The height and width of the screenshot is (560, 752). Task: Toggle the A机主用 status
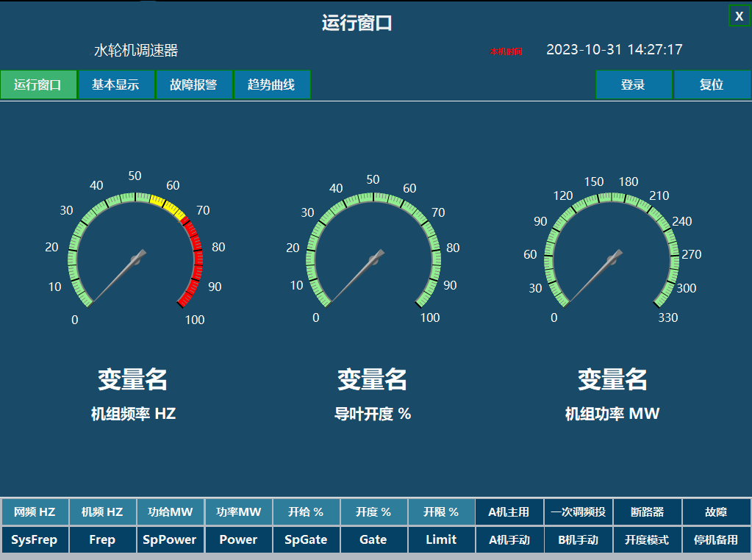point(509,512)
